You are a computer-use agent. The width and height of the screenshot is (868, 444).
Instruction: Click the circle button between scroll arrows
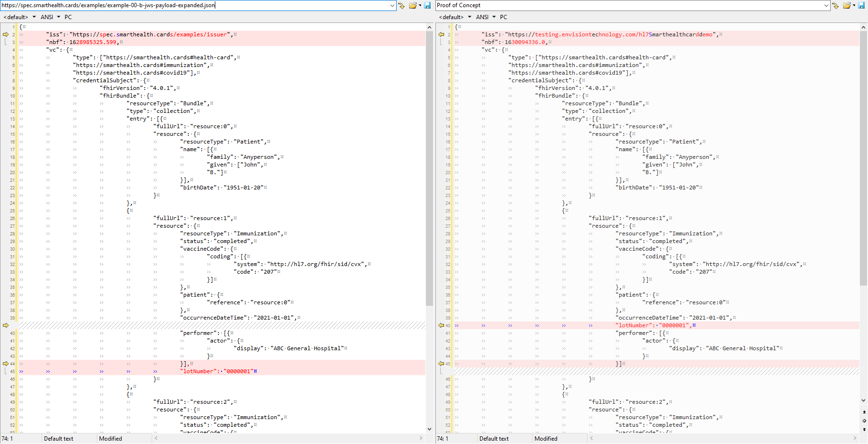click(864, 421)
